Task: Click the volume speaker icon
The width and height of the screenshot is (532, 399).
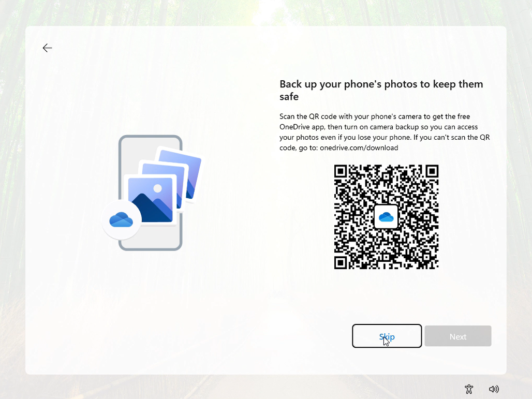Action: point(494,389)
